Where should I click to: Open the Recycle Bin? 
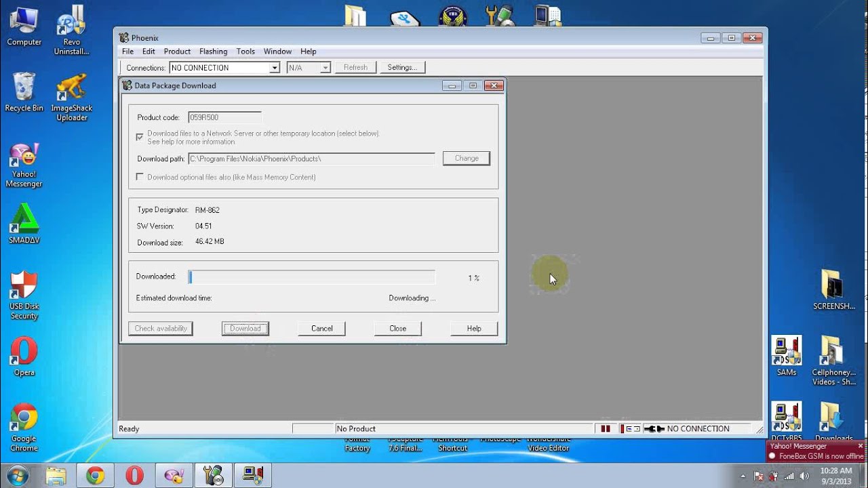[24, 92]
